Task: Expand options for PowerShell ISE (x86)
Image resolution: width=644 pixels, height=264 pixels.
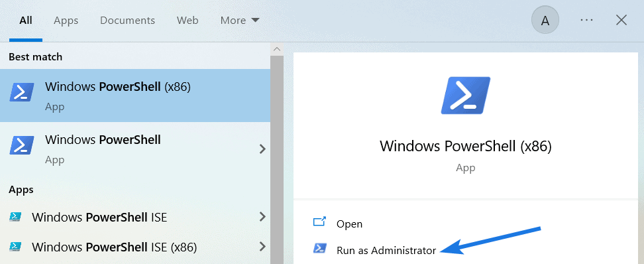Action: pos(262,247)
